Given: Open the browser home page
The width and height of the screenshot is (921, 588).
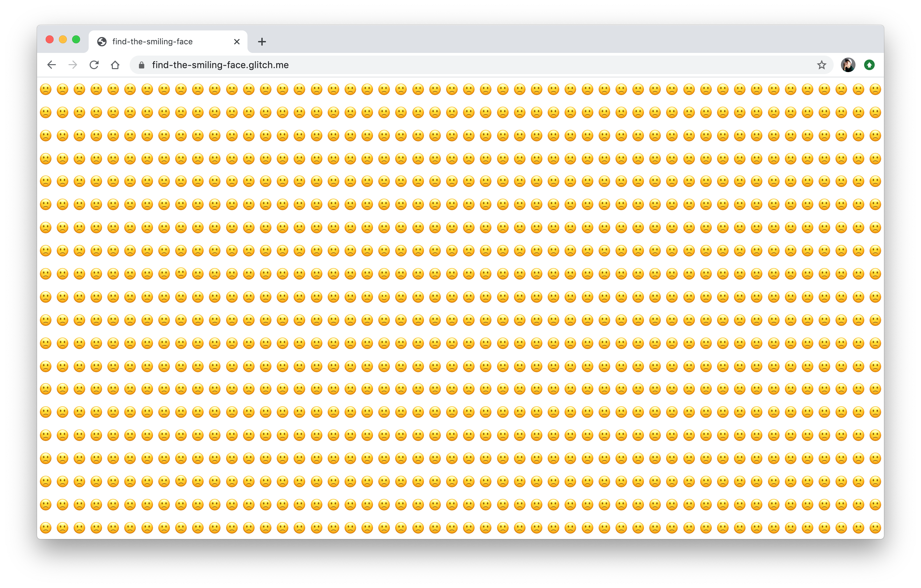Looking at the screenshot, I should pos(115,65).
